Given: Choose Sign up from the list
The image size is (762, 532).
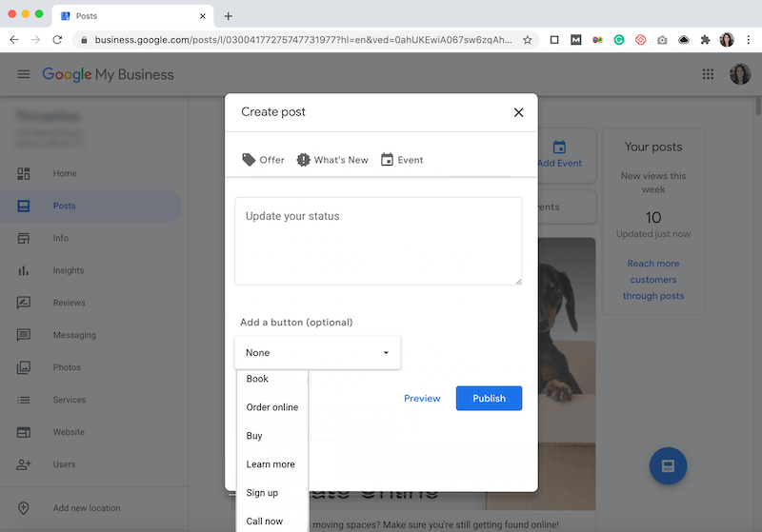Looking at the screenshot, I should [272, 493].
